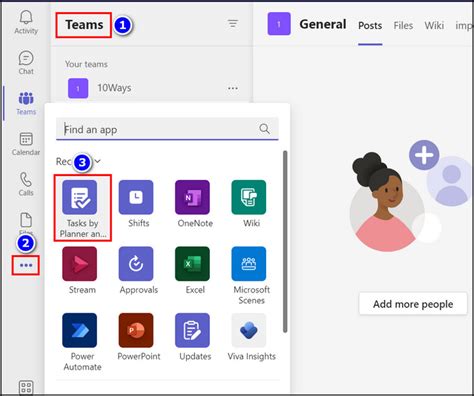474x396 pixels.
Task: Open the Wiki app tile
Action: [249, 204]
